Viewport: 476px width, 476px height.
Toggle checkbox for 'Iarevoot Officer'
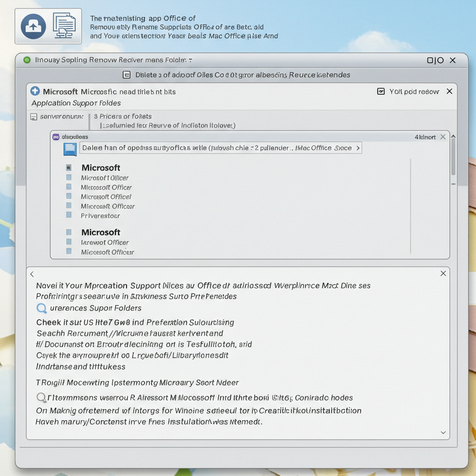coord(69,242)
